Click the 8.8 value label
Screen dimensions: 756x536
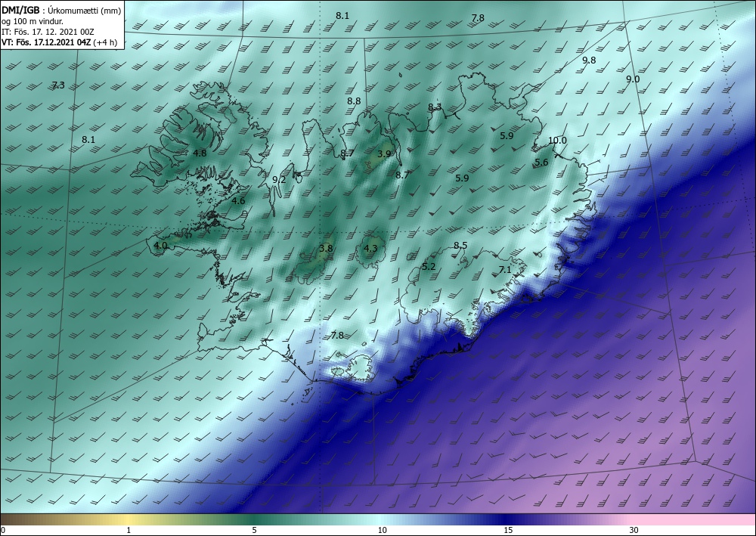pyautogui.click(x=354, y=101)
